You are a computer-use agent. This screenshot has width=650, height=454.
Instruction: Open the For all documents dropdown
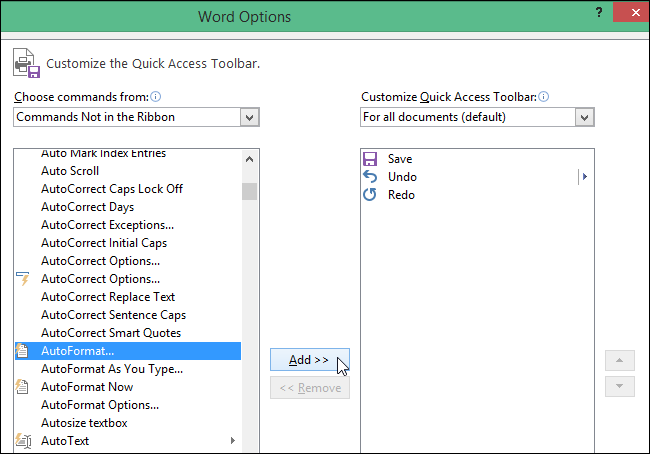(585, 117)
